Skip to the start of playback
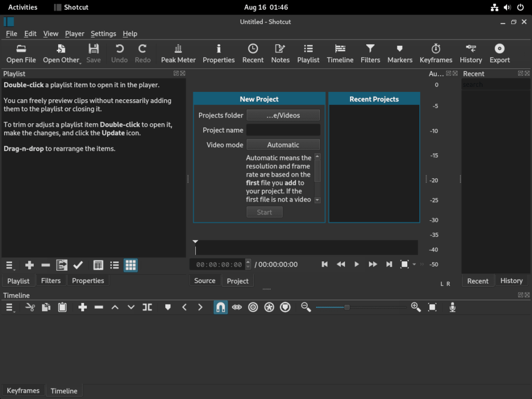This screenshot has height=399, width=532. [325, 264]
